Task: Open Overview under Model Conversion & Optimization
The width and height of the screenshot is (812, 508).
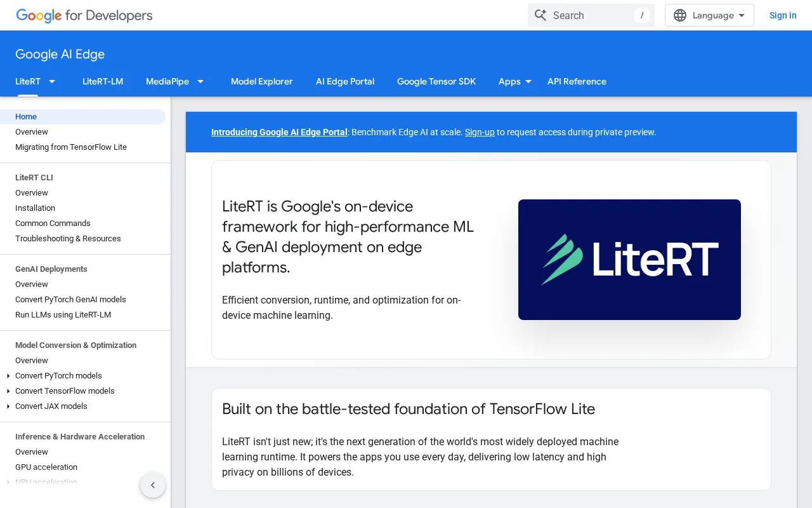Action: [32, 361]
